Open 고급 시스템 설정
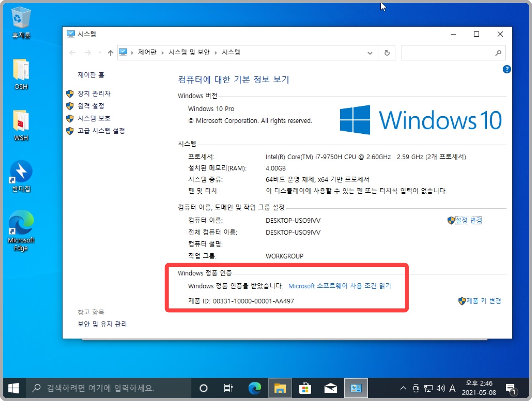This screenshot has width=532, height=401. pos(101,131)
